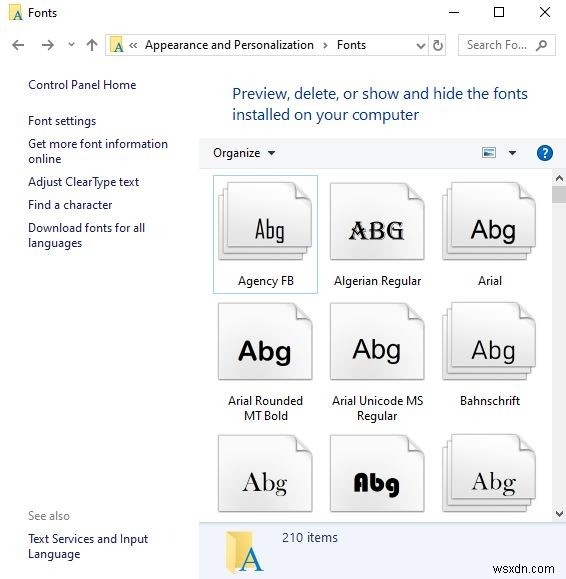The width and height of the screenshot is (566, 579).
Task: Select the Arial Rounded MT Bold icon
Action: pyautogui.click(x=265, y=342)
